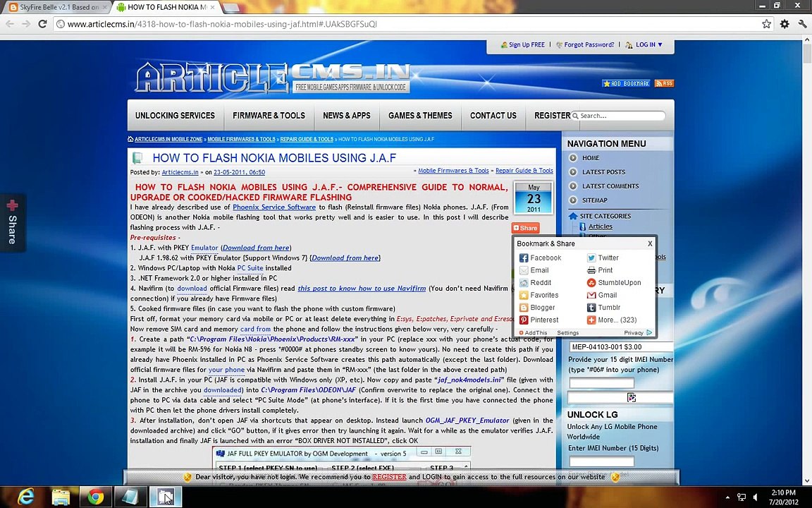Share to Blogger in share popup
812x508 pixels.
[537, 308]
